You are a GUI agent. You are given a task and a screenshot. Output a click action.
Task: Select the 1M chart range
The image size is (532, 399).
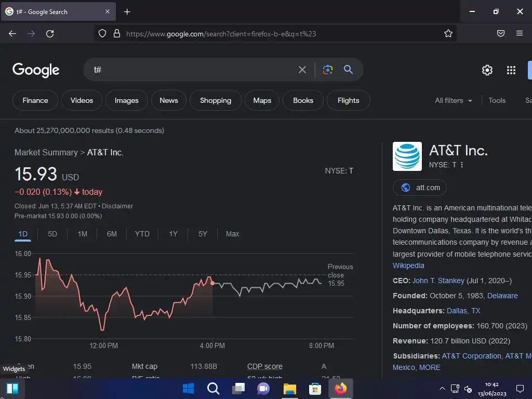83,234
